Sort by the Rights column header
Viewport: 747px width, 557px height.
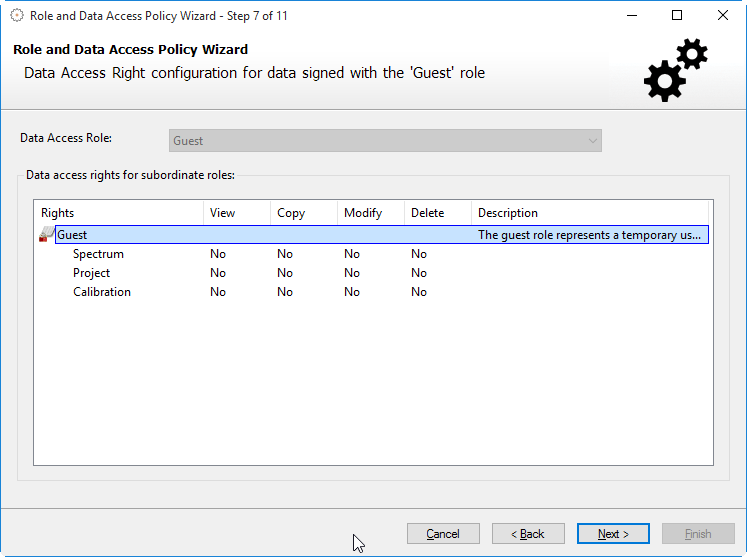[118, 213]
